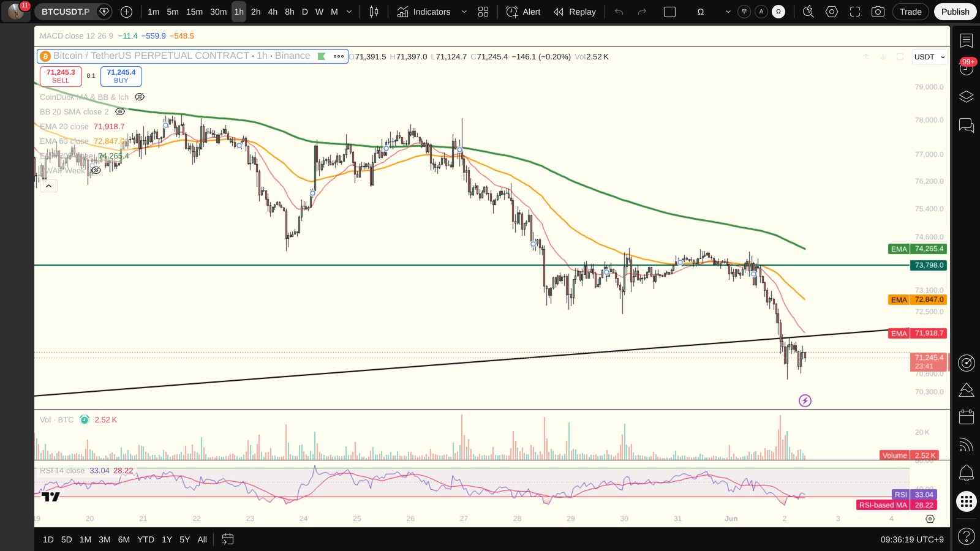Redo the last chart action
980x551 pixels.
(642, 12)
